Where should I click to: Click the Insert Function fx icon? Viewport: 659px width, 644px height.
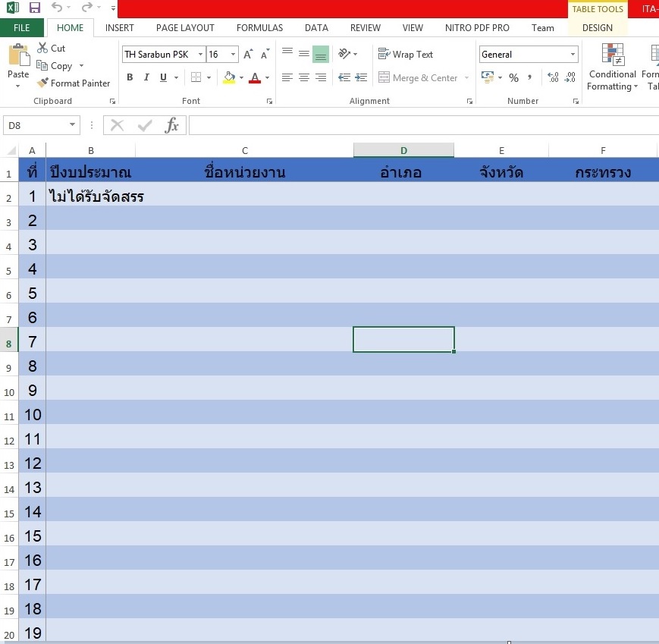pos(172,126)
